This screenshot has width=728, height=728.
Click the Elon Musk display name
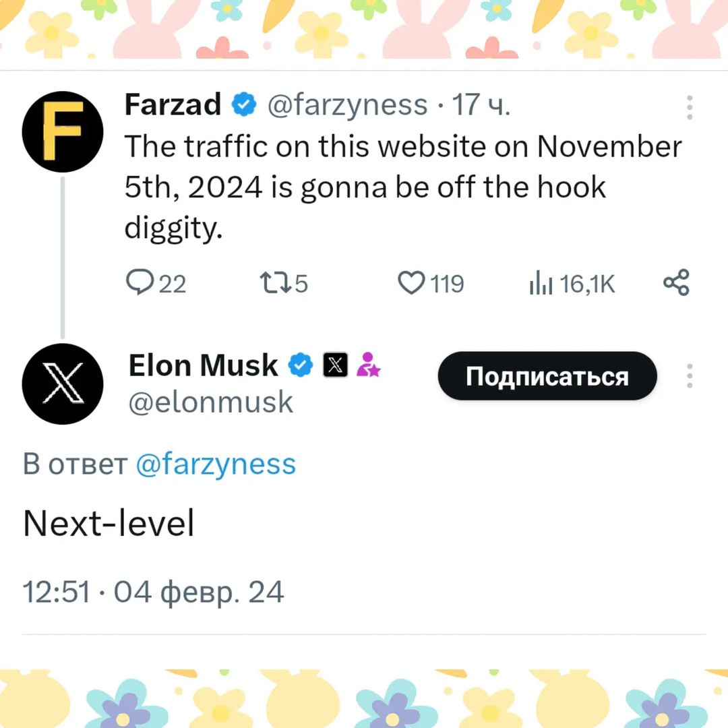203,365
